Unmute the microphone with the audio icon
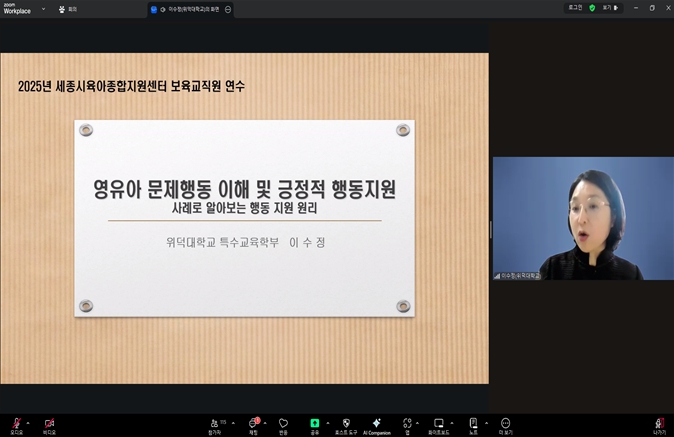 tap(16, 424)
